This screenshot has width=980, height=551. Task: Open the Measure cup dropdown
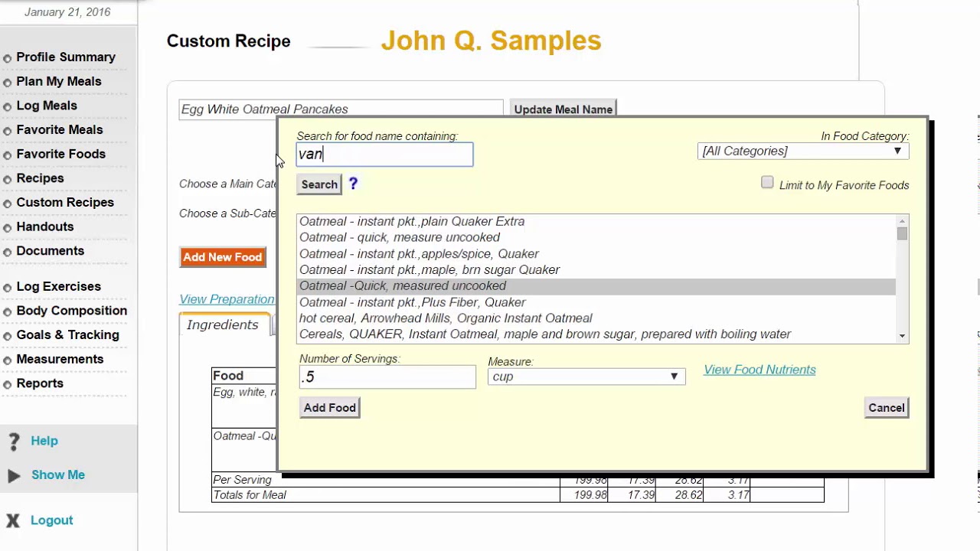586,377
